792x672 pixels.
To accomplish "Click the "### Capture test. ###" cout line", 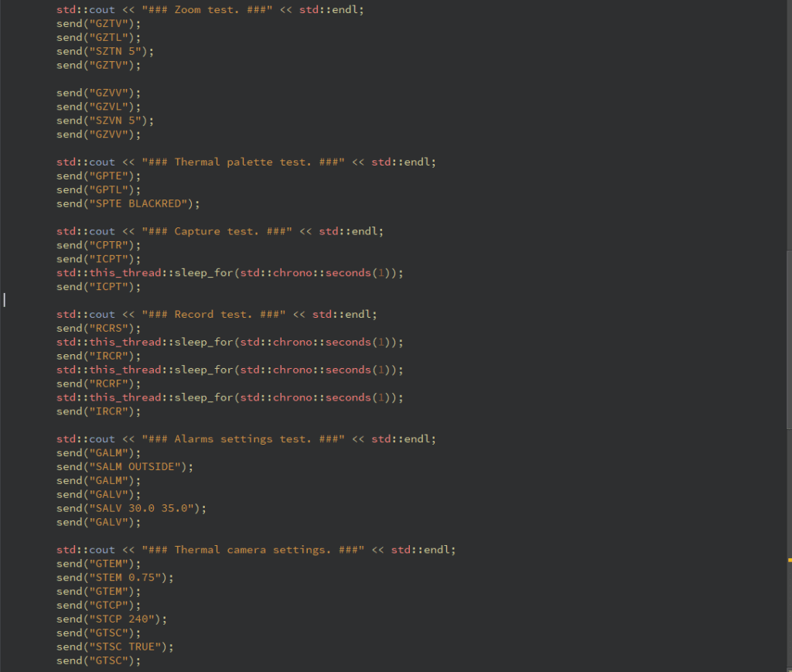I will (220, 231).
